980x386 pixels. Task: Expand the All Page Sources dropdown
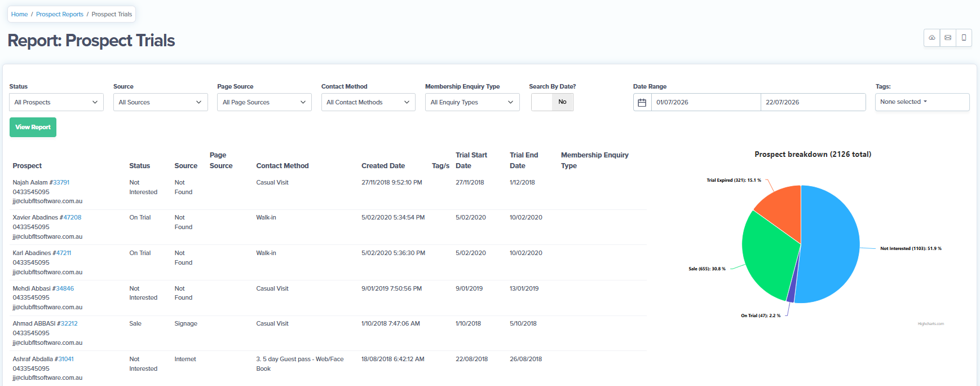tap(264, 102)
